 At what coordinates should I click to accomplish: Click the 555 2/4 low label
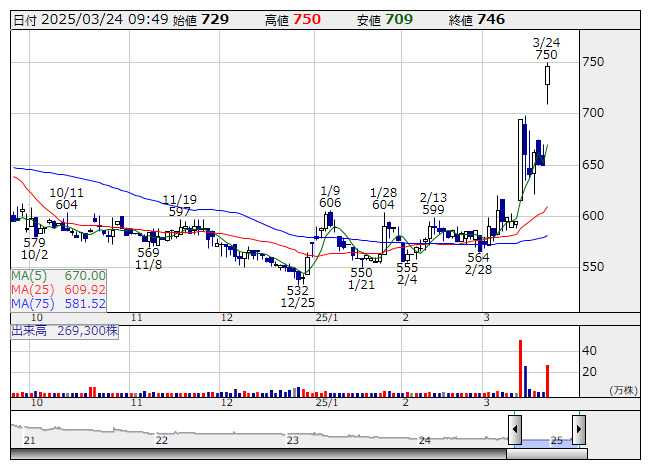(x=407, y=273)
